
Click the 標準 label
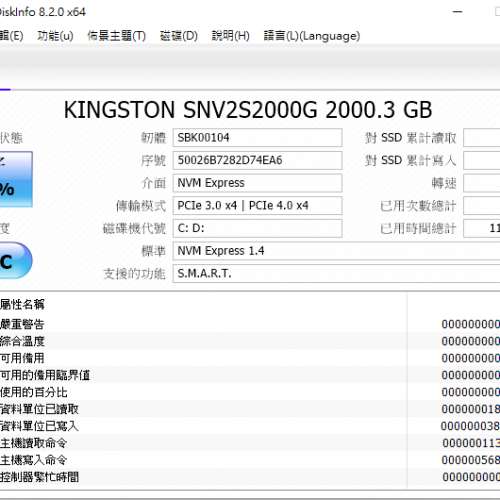click(153, 251)
